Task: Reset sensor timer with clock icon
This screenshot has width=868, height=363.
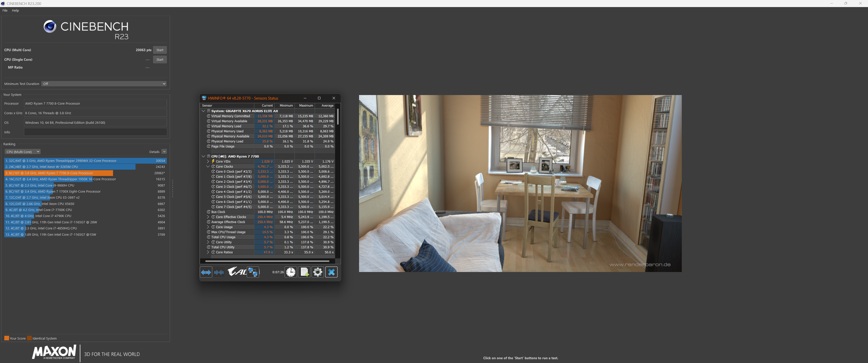Action: pos(290,272)
